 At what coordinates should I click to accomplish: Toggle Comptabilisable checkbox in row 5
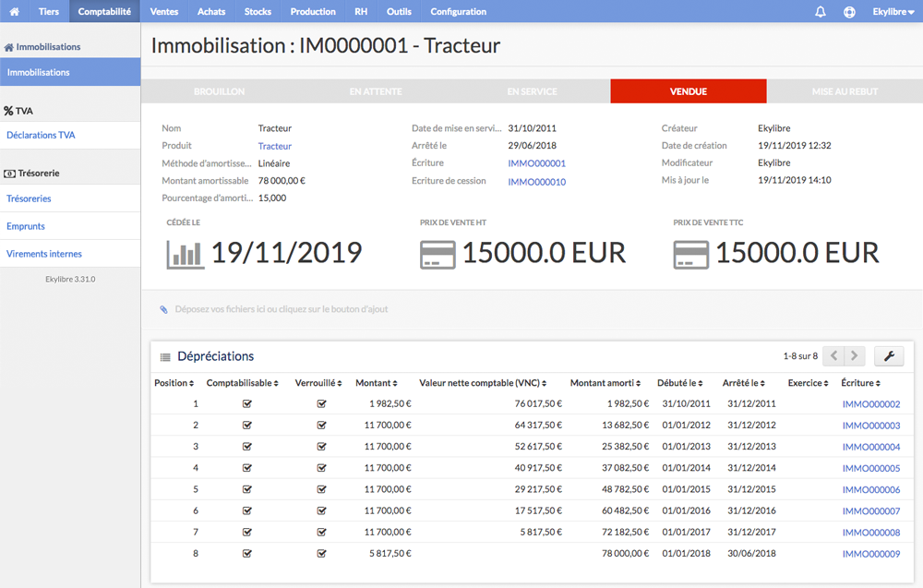click(x=247, y=489)
